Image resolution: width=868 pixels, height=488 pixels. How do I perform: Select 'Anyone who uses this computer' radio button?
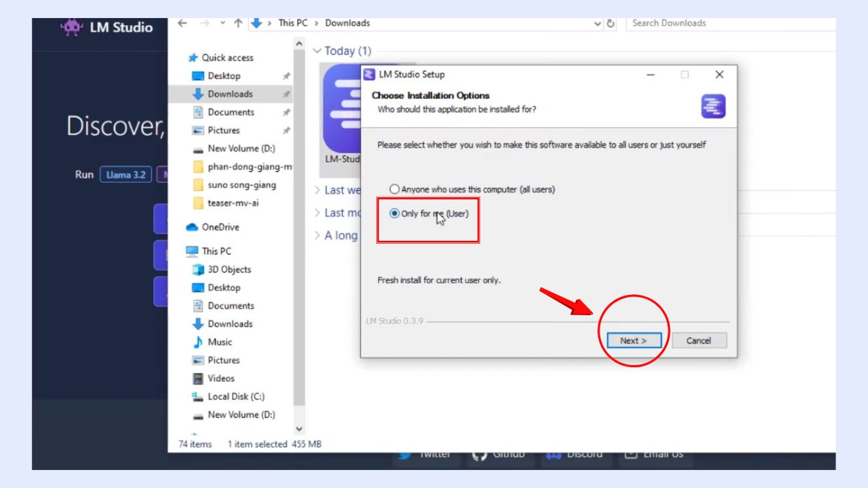tap(394, 189)
